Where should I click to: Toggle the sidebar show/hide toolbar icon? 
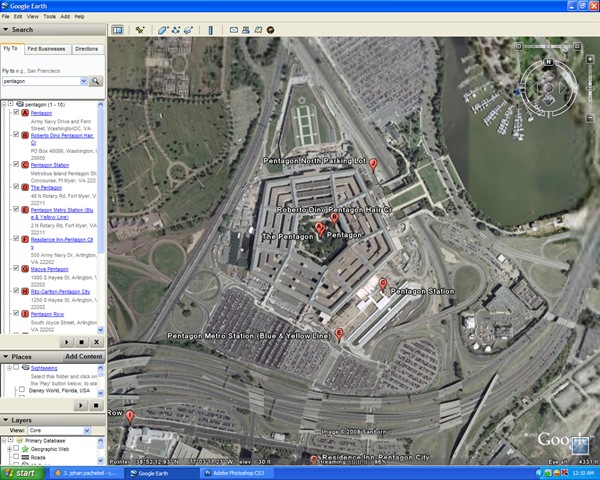point(117,30)
